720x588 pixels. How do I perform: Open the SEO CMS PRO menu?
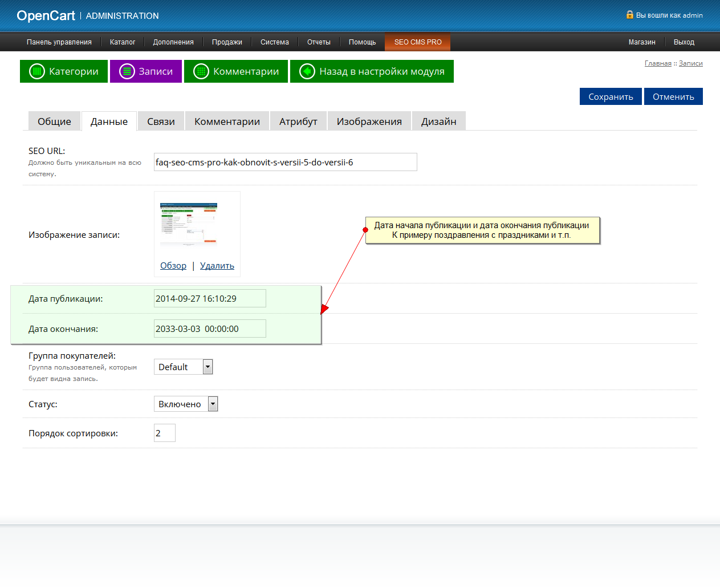[418, 42]
